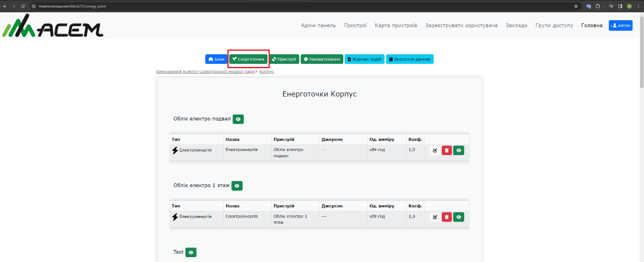
Task: Edit the Облік електро подвал energy point row
Action: coord(435,151)
